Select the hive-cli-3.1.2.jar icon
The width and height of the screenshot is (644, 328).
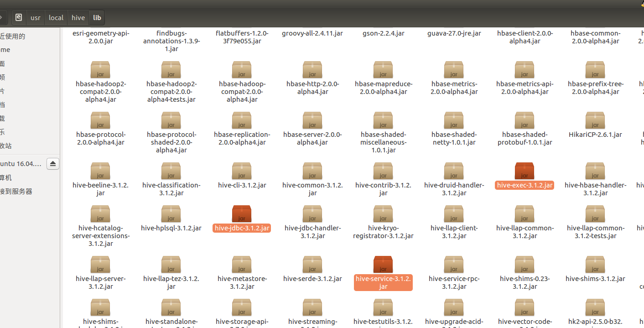tap(242, 171)
